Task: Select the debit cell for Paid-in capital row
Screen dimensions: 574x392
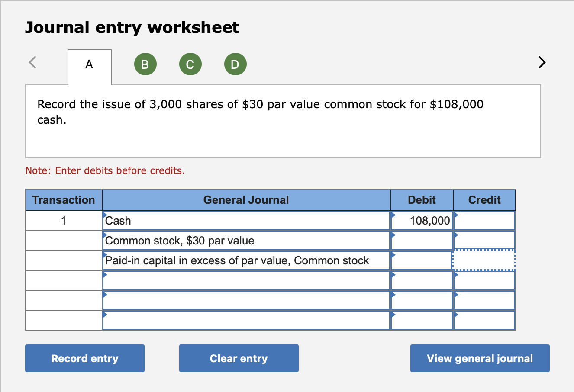Action: pyautogui.click(x=422, y=260)
